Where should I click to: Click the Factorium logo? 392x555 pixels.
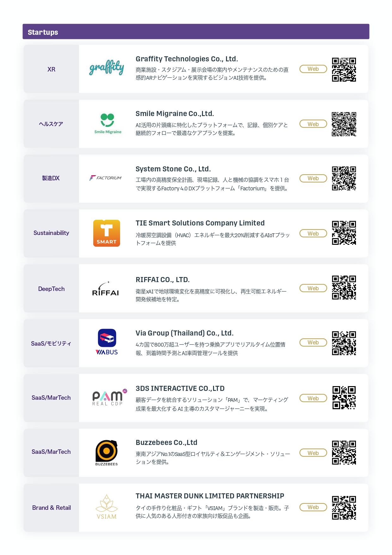click(106, 178)
